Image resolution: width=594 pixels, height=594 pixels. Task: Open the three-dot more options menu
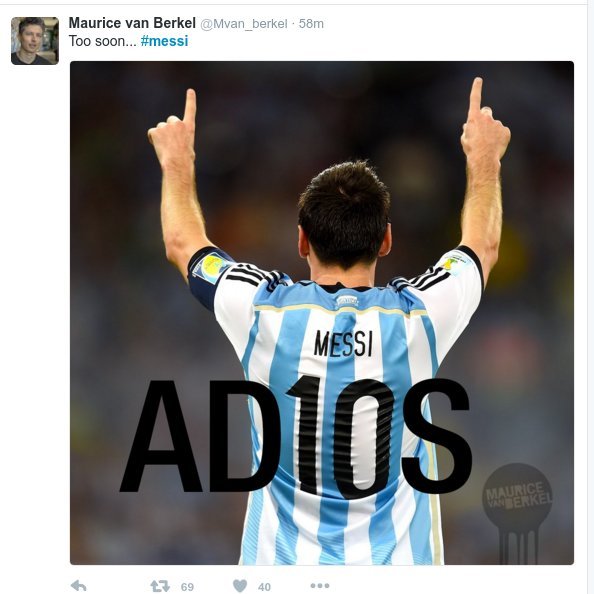click(x=320, y=586)
